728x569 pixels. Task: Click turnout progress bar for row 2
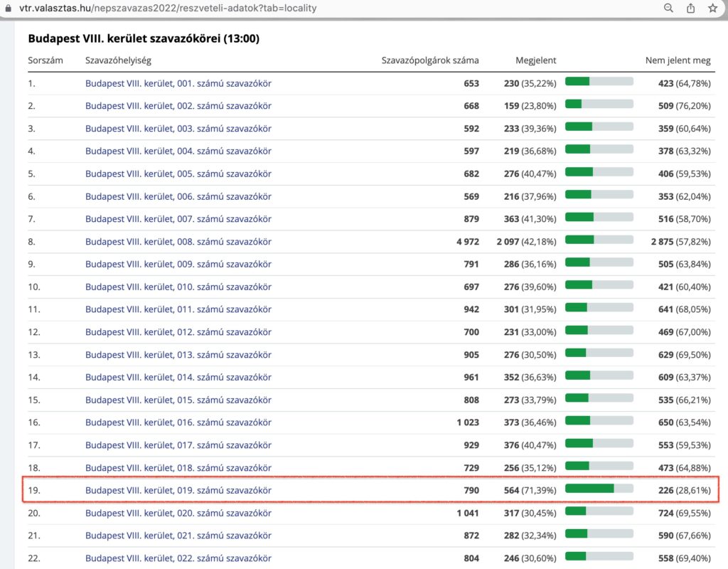pos(599,105)
